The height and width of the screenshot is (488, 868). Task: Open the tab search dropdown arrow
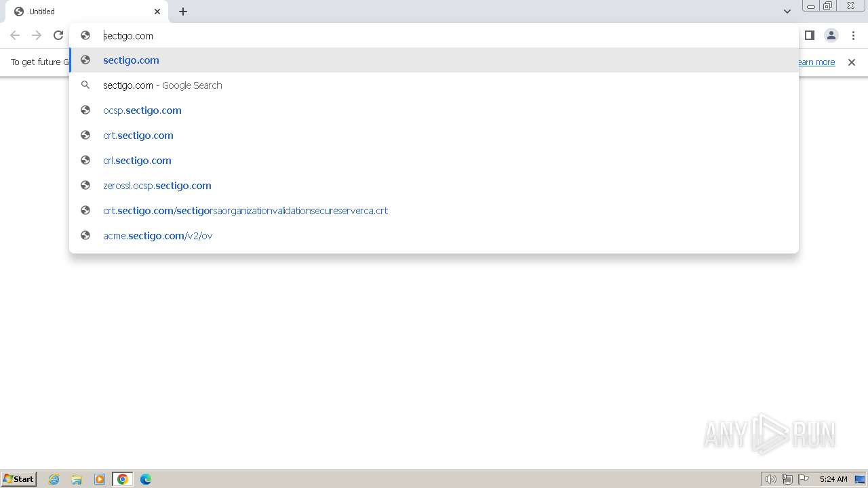pos(787,12)
